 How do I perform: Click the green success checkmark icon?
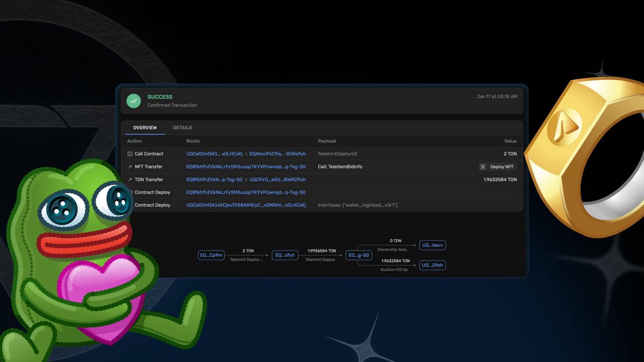tap(134, 101)
